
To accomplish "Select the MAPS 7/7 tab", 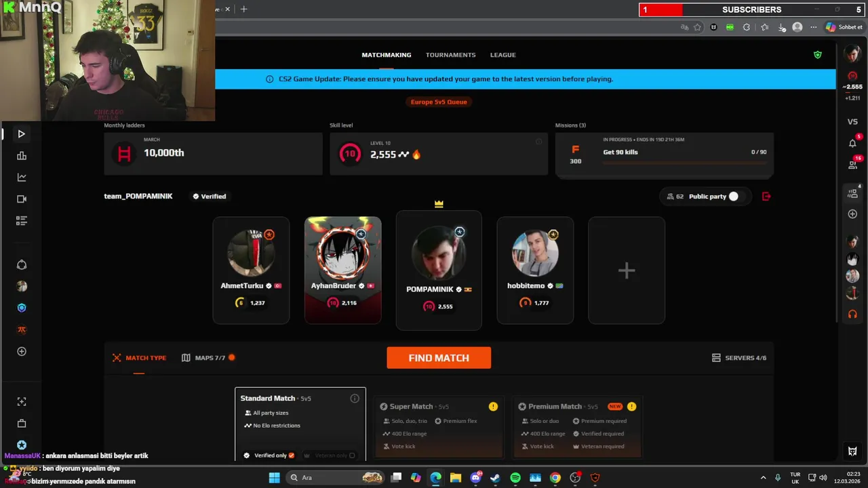I will [x=208, y=358].
